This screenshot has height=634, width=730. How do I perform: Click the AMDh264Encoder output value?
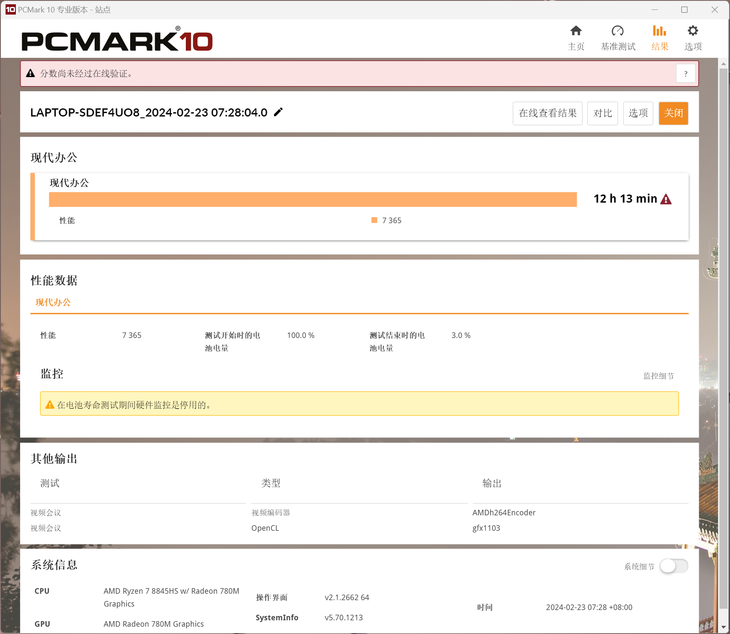(x=504, y=513)
